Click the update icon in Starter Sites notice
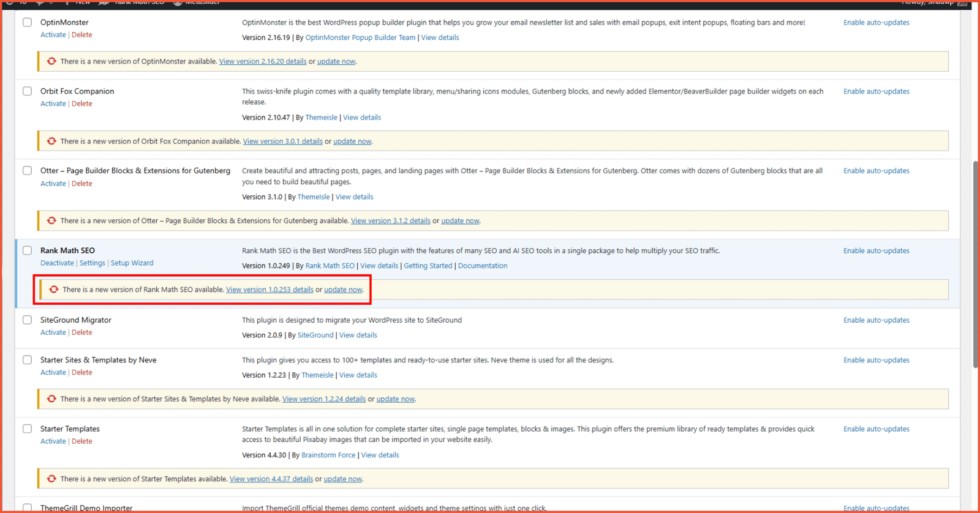Image resolution: width=980 pixels, height=513 pixels. click(x=51, y=399)
